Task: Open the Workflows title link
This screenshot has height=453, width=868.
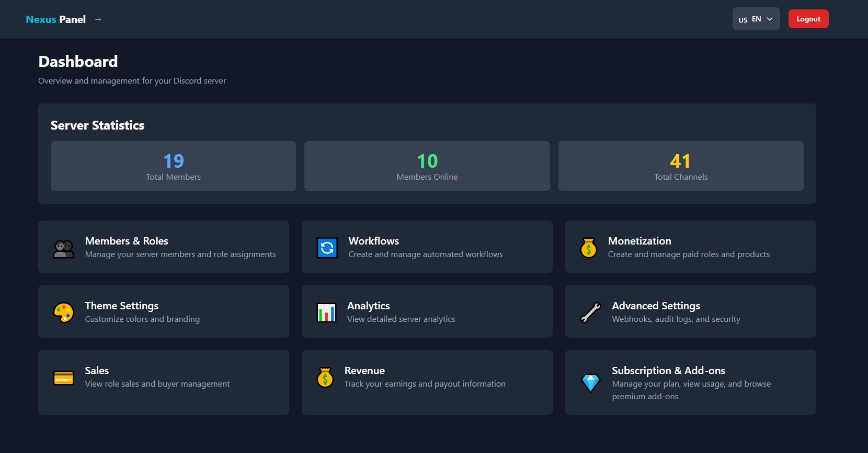Action: [x=374, y=241]
